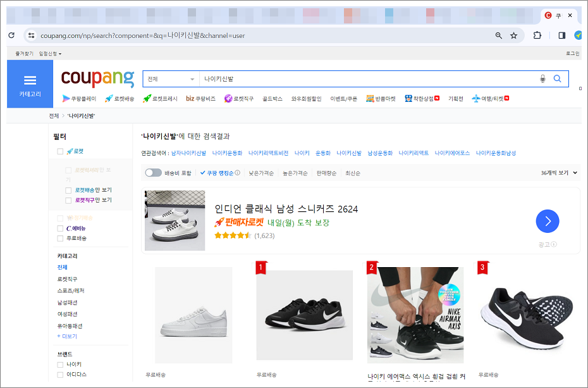Open the rank 1 black Nike shoes image
Screen dimensions: 588x388
point(305,315)
